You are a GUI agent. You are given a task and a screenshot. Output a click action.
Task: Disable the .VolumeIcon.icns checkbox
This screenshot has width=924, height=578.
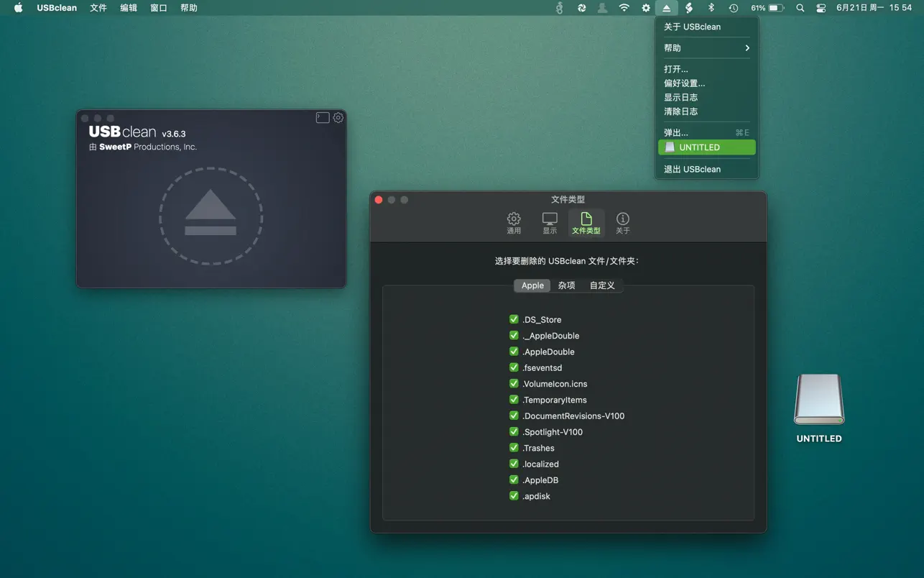(514, 383)
